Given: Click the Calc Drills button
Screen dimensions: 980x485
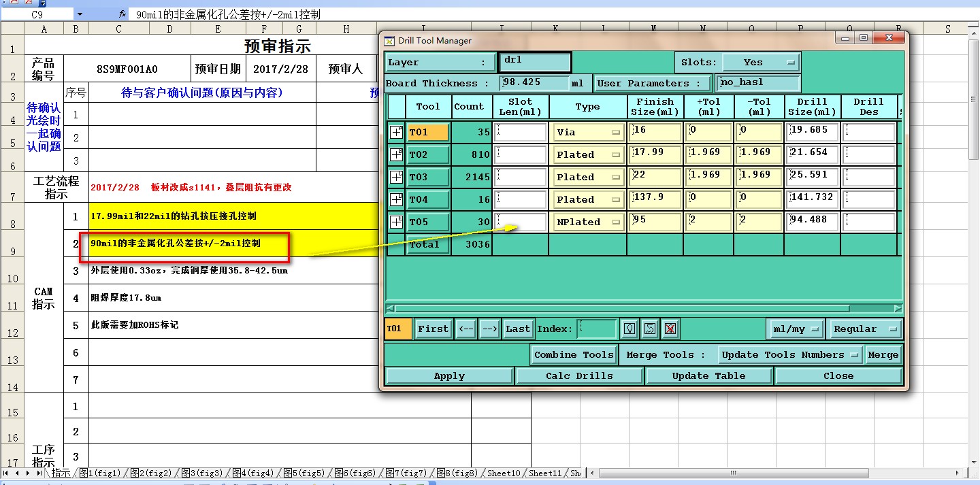Looking at the screenshot, I should point(579,375).
